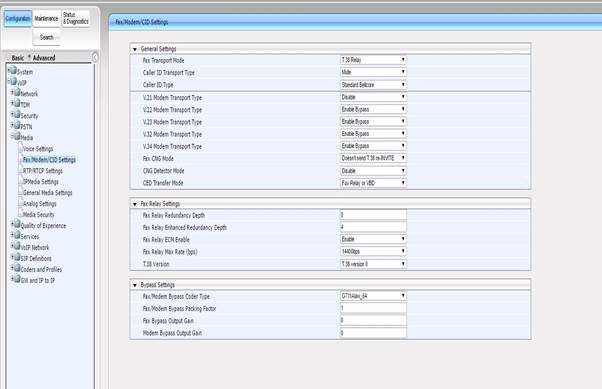Switch to the Maintenance tab

coord(46,18)
